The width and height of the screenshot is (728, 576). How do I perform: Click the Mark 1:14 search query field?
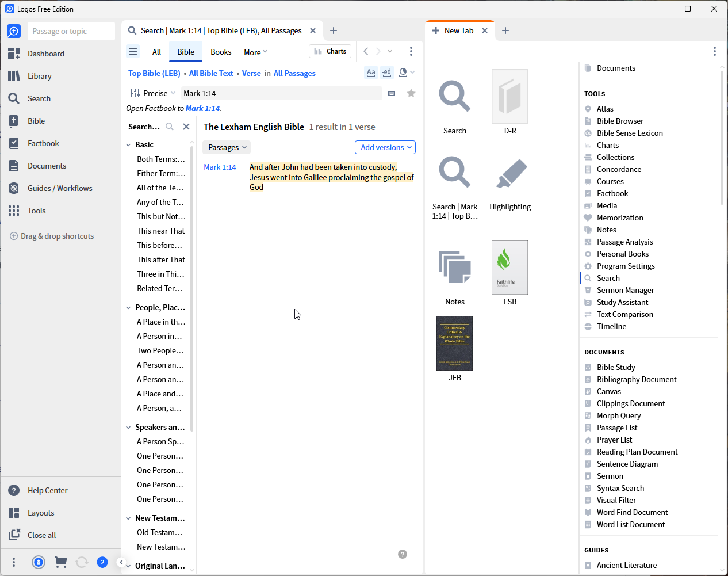click(x=281, y=93)
